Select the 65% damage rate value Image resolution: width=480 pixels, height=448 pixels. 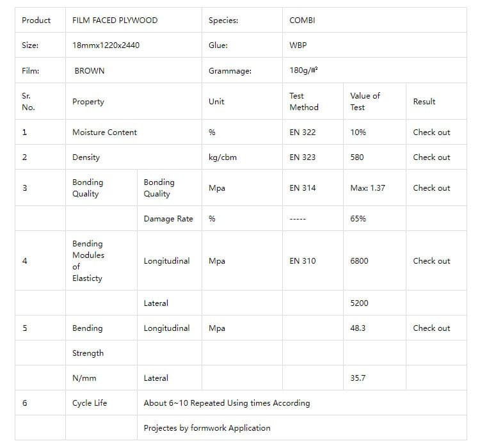(358, 219)
